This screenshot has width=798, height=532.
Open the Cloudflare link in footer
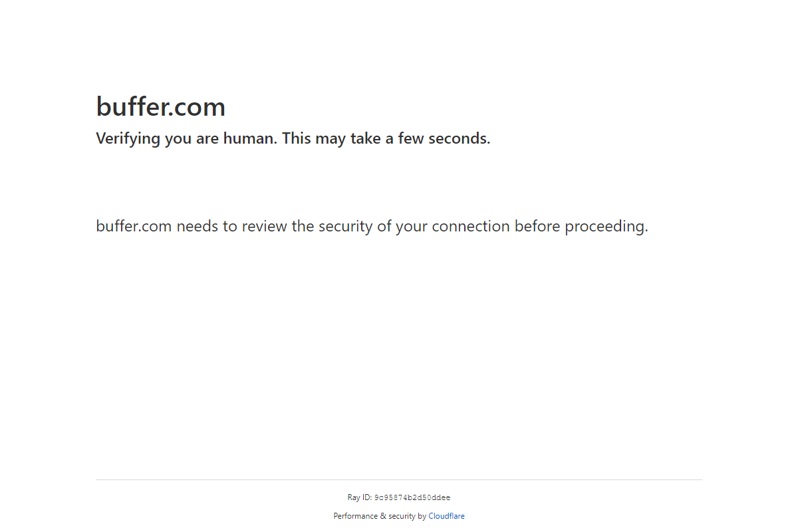(x=446, y=516)
